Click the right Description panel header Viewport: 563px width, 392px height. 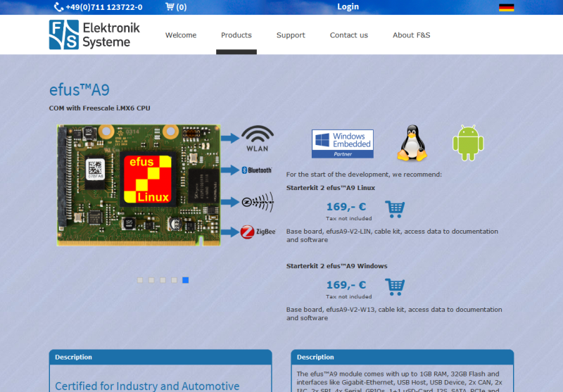(x=403, y=358)
